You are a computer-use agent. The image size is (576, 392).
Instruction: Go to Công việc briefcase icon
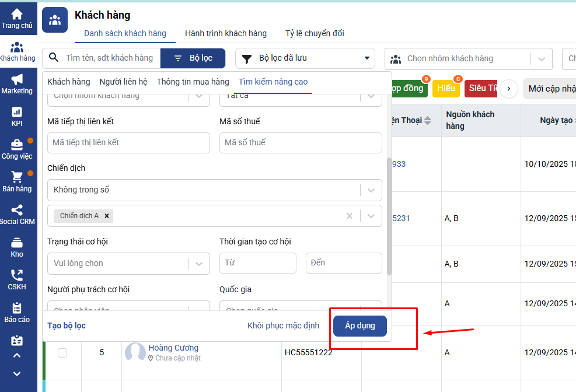point(17,145)
